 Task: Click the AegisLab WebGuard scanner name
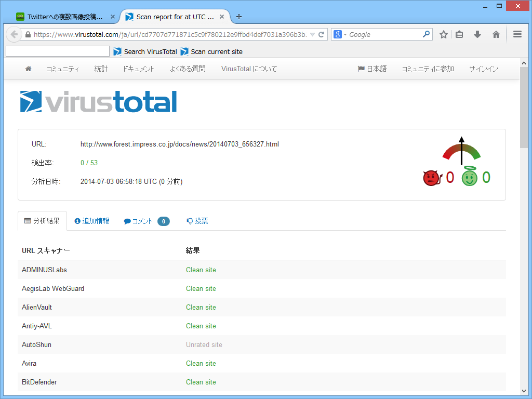click(x=53, y=288)
